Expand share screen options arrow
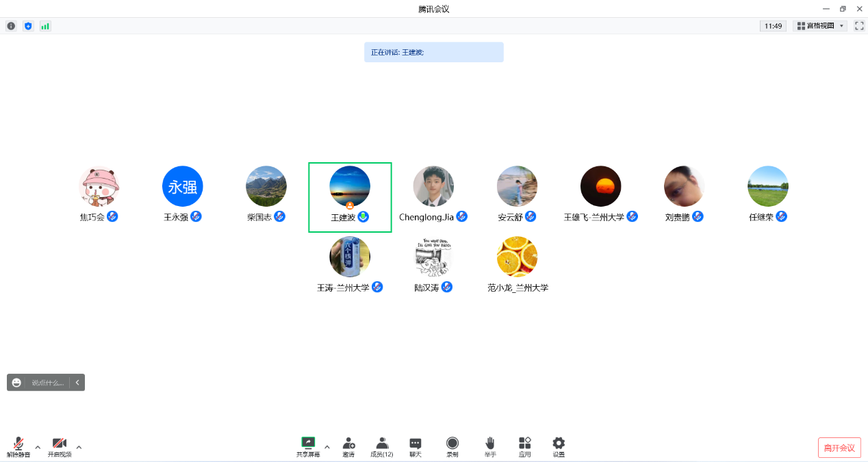Viewport: 868px width, 462px height. [x=327, y=448]
